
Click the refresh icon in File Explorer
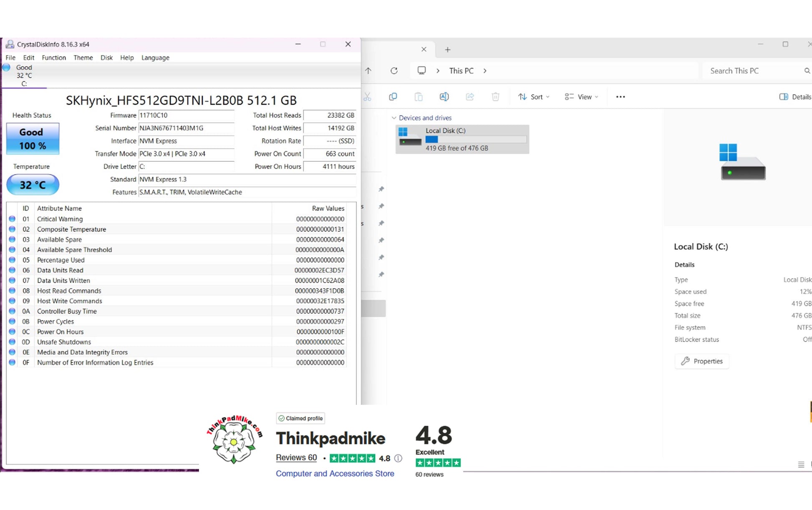(394, 71)
